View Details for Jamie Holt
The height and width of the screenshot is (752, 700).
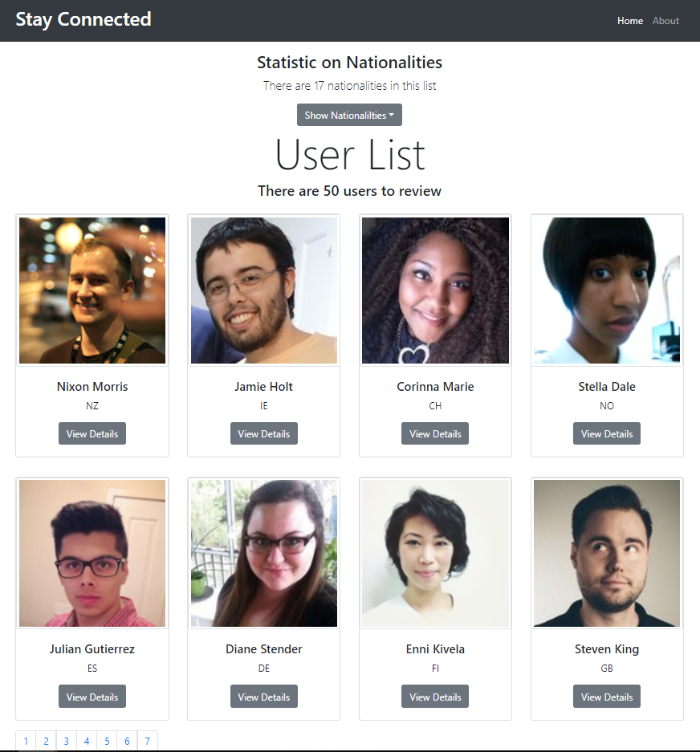pos(263,433)
